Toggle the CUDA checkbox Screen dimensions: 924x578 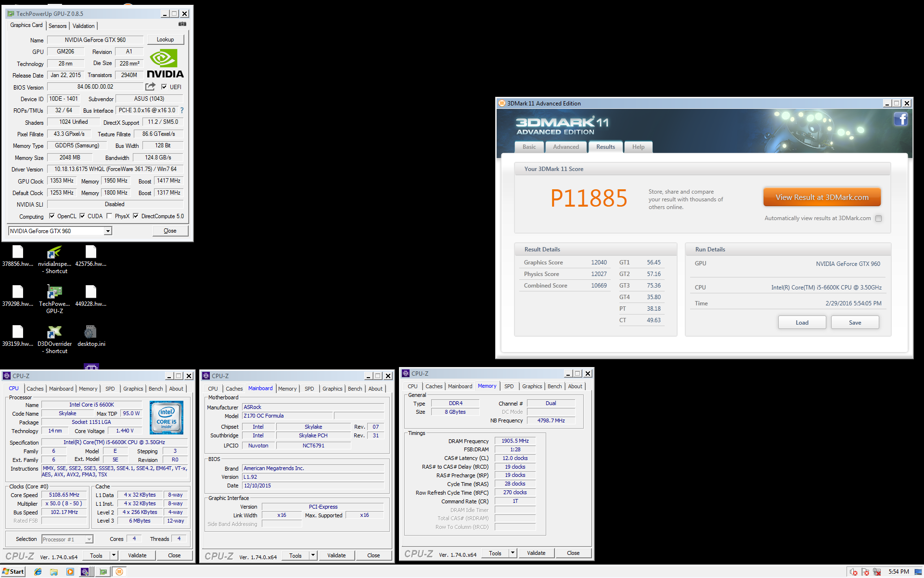tap(82, 216)
